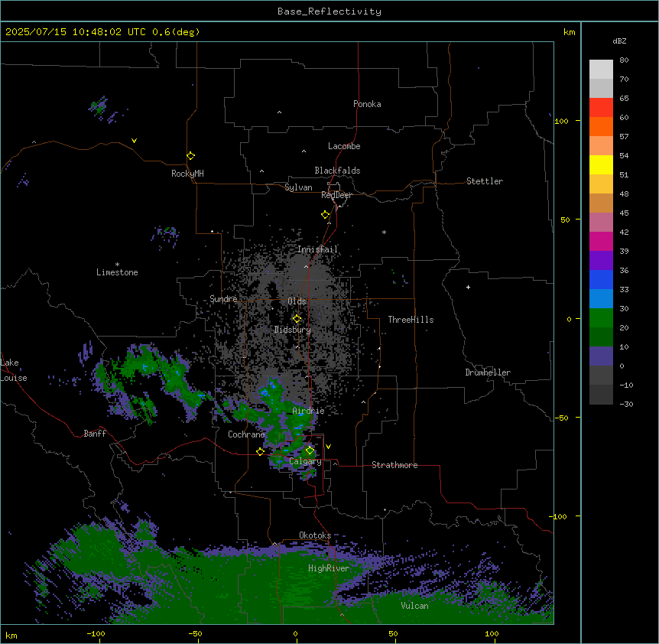Click the yellow marker south of RedDeer
This screenshot has height=644, width=659.
[x=325, y=214]
